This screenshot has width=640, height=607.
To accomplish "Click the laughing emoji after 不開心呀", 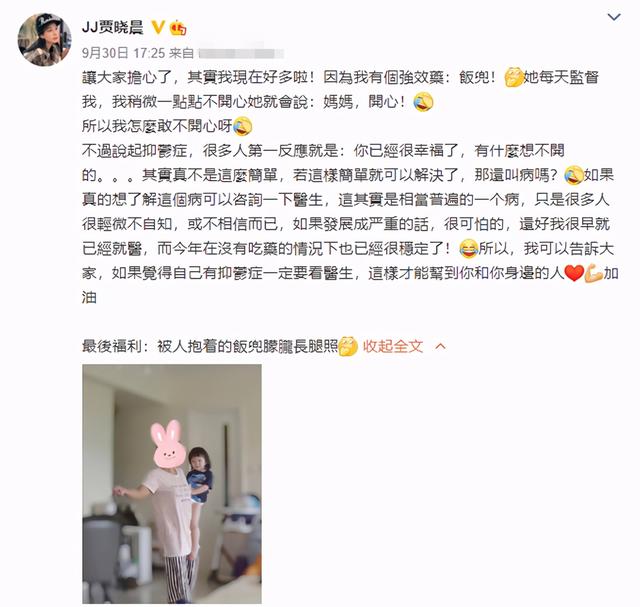I will coord(242,126).
